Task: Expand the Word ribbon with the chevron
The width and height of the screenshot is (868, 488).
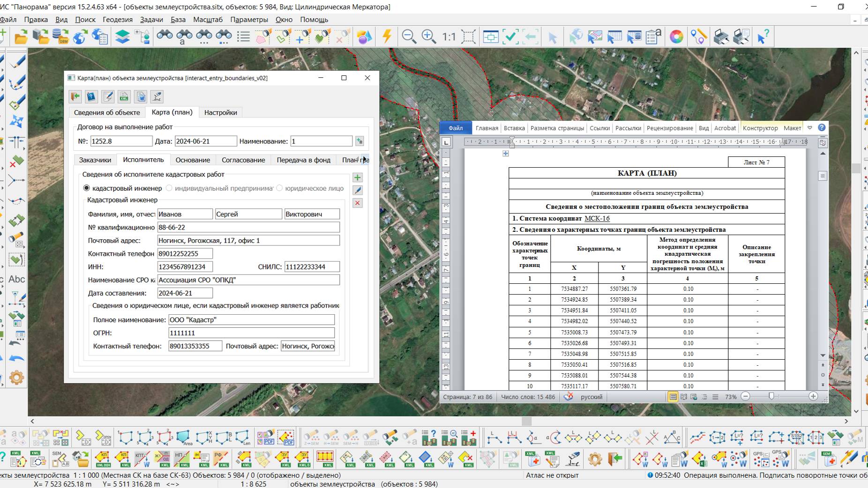Action: pos(809,128)
